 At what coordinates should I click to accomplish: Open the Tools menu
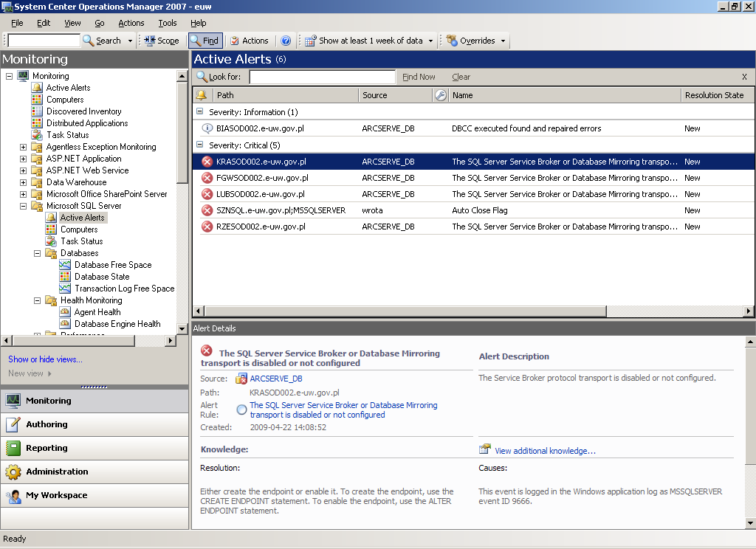(168, 23)
